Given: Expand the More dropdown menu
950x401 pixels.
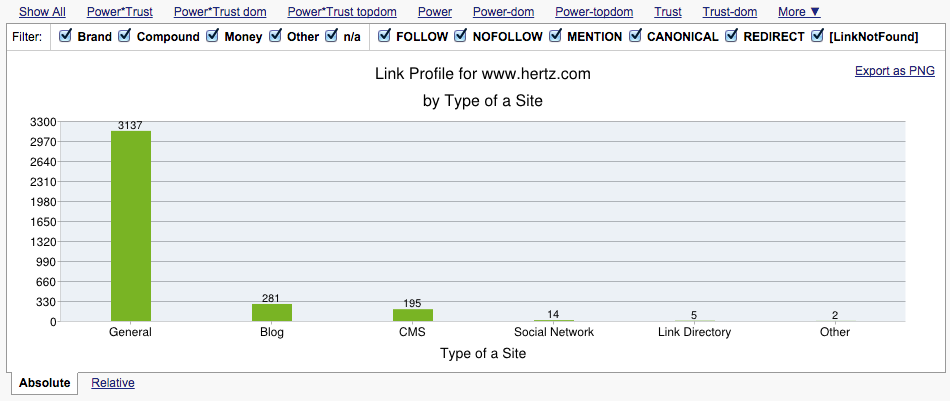Looking at the screenshot, I should point(799,12).
